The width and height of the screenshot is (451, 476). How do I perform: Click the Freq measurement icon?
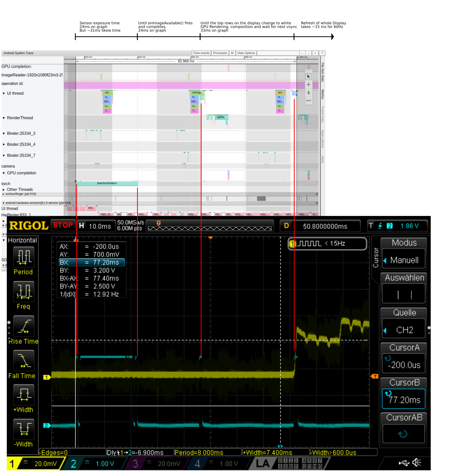(24, 291)
